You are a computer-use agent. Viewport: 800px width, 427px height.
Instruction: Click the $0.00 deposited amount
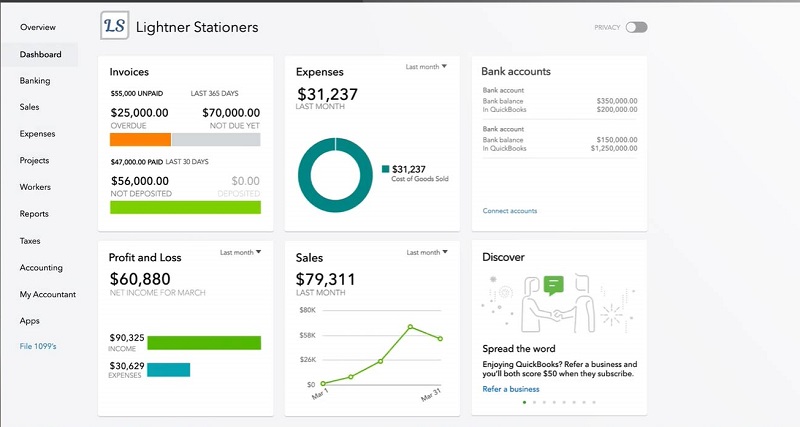click(x=245, y=181)
